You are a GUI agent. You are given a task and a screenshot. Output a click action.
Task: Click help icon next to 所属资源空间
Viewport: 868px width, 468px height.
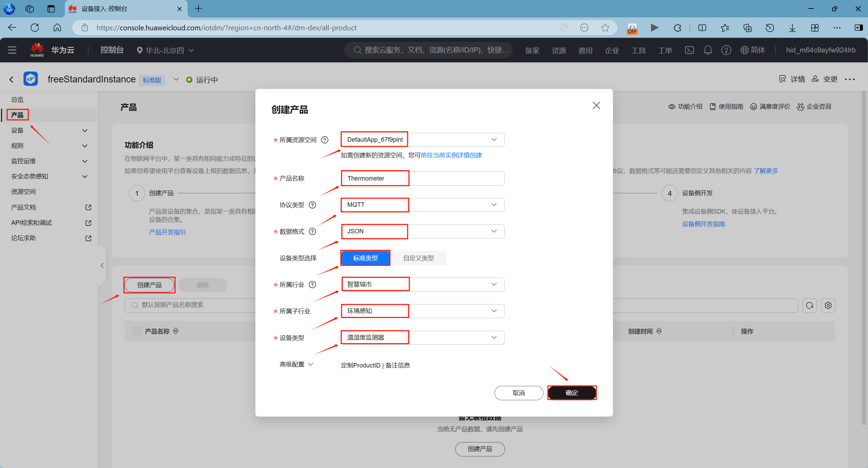pos(325,140)
